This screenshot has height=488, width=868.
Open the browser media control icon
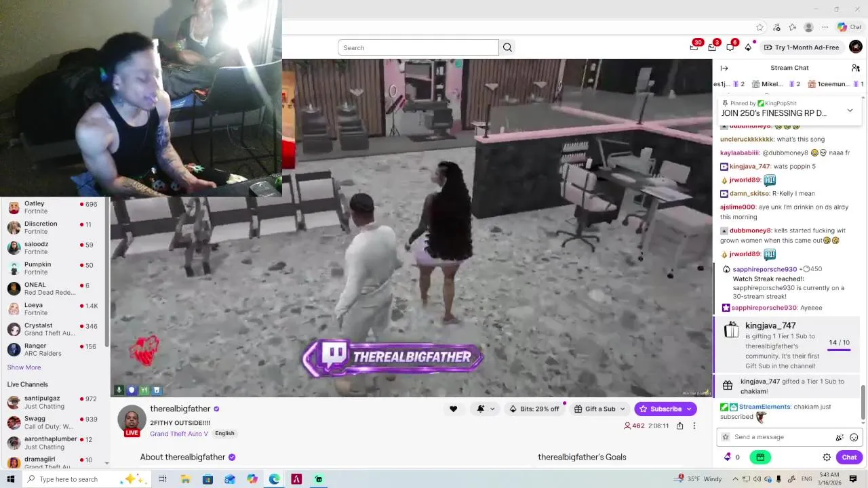[x=776, y=27]
